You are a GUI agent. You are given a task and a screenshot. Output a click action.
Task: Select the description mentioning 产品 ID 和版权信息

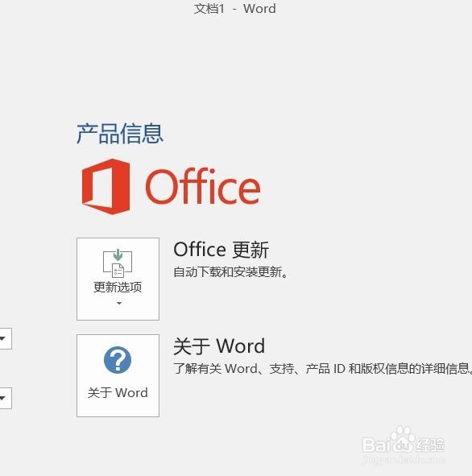323,369
